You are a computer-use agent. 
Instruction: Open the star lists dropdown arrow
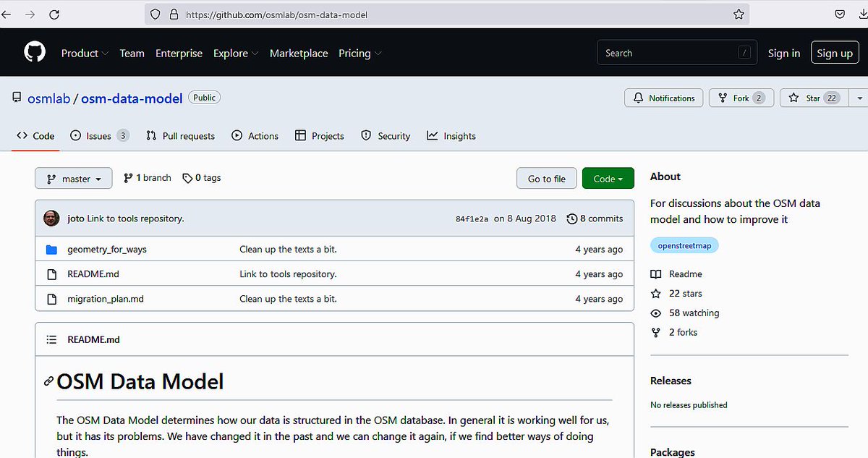[x=859, y=98]
